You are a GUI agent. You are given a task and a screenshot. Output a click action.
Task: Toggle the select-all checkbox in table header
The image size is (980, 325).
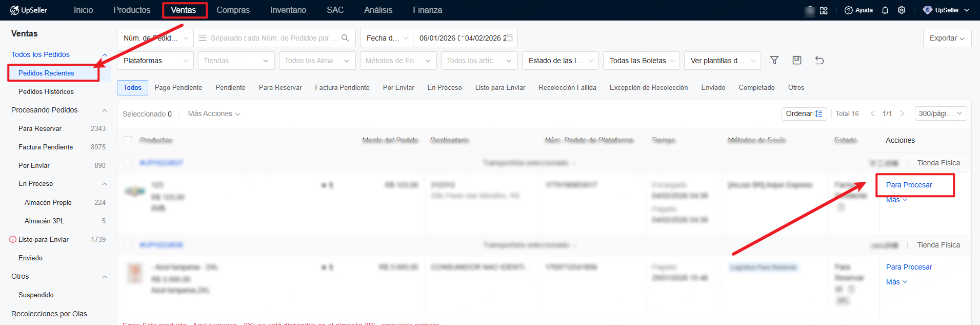128,140
